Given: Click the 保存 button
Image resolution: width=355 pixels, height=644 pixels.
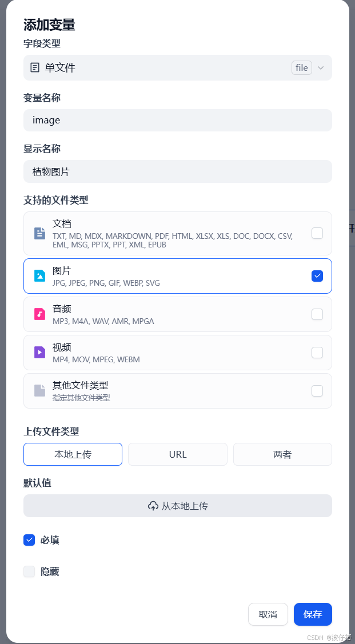Looking at the screenshot, I should (313, 614).
